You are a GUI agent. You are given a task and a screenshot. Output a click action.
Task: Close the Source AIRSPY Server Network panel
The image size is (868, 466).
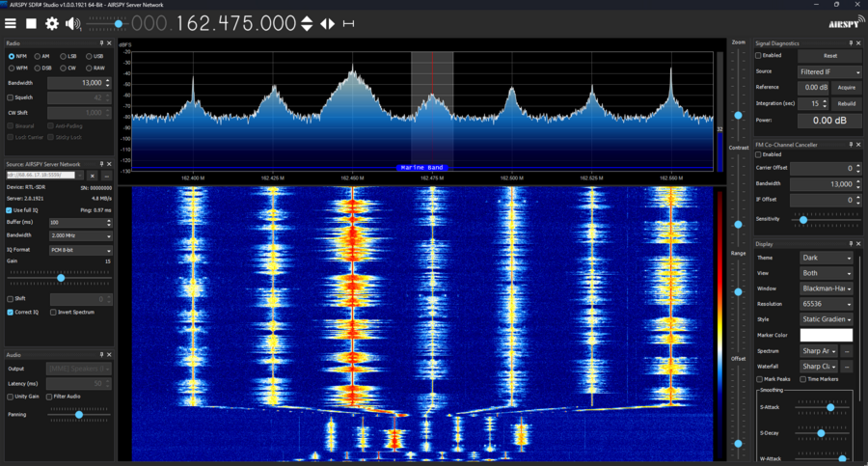[x=109, y=164]
